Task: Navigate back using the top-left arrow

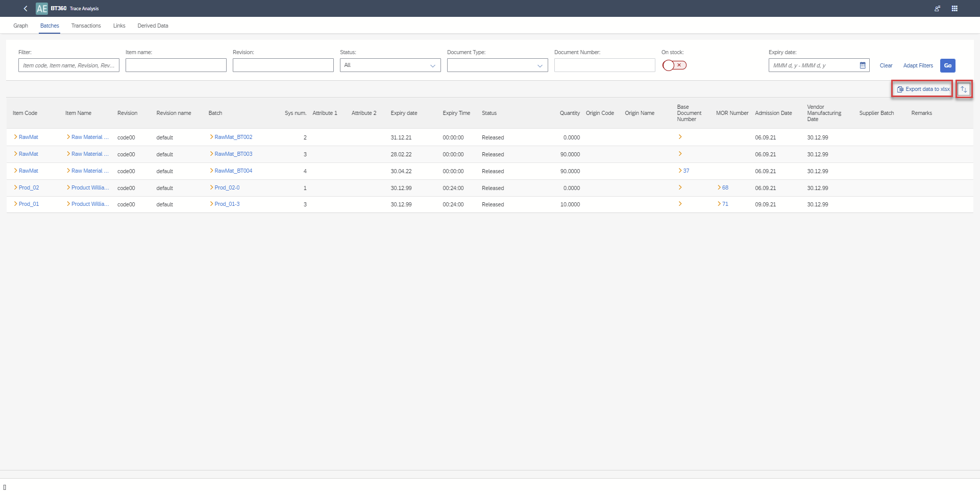Action: point(25,8)
